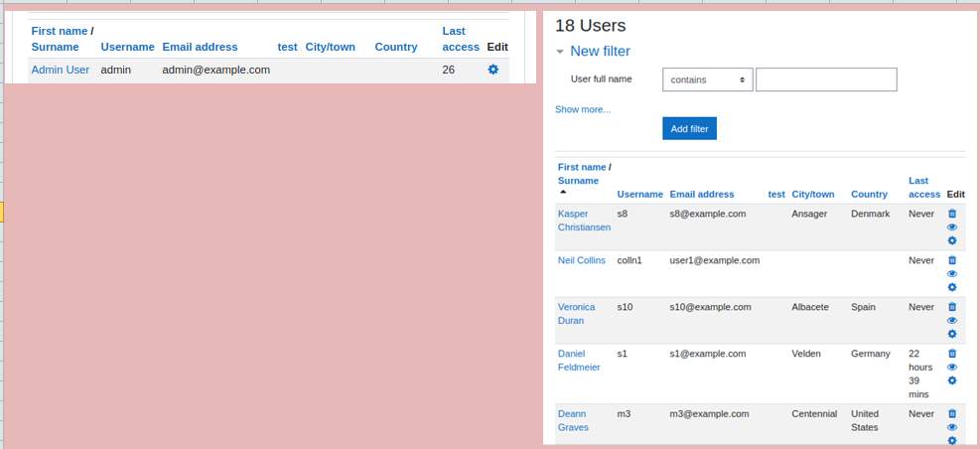Select email s10@example.com
This screenshot has height=449, width=980.
coord(711,306)
